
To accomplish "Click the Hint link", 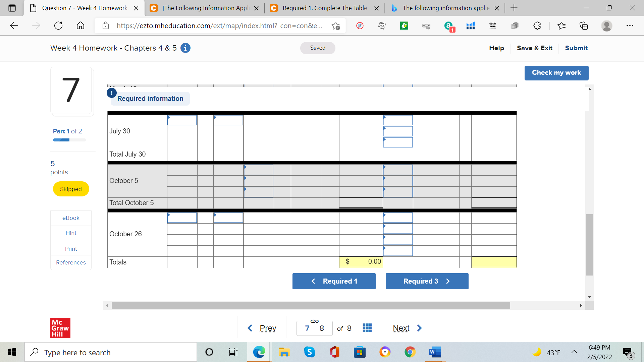I will (x=71, y=233).
